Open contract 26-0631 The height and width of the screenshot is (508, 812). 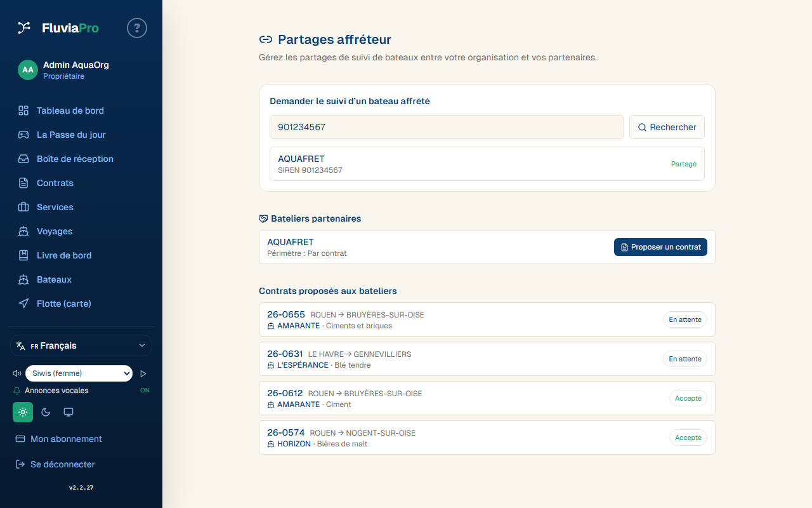click(487, 359)
